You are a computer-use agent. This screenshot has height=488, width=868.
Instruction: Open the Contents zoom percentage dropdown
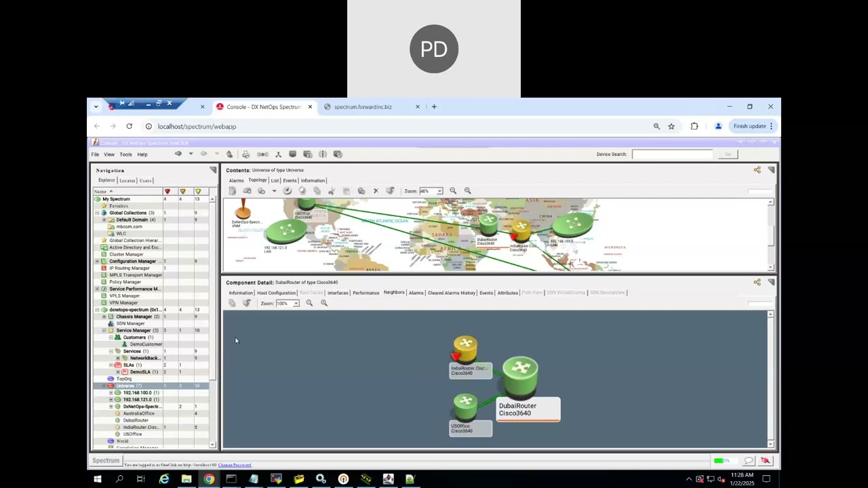click(439, 191)
